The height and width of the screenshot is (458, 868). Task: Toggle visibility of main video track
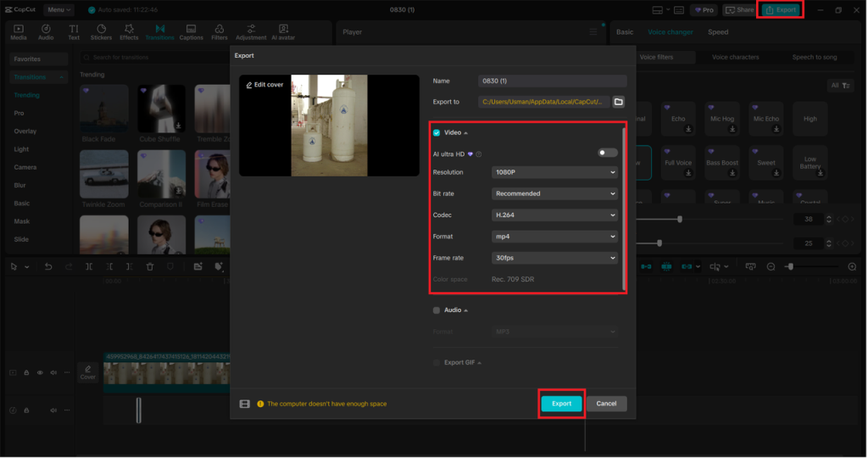pyautogui.click(x=40, y=372)
